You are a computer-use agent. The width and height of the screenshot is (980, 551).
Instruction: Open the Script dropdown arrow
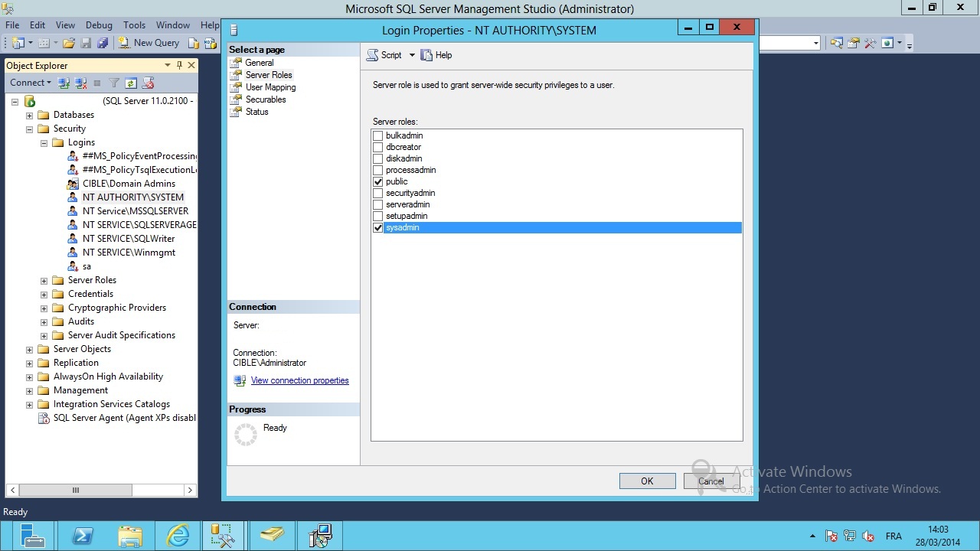[x=412, y=55]
